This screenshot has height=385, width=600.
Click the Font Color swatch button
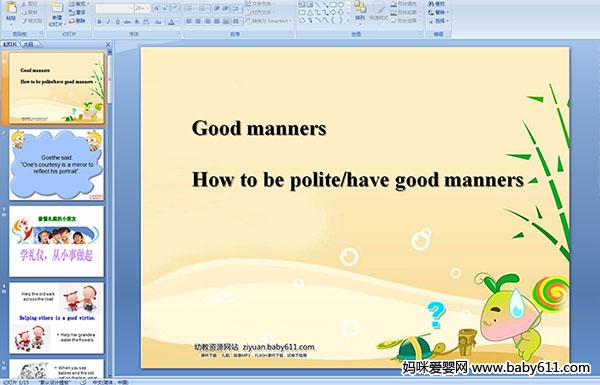pos(171,22)
